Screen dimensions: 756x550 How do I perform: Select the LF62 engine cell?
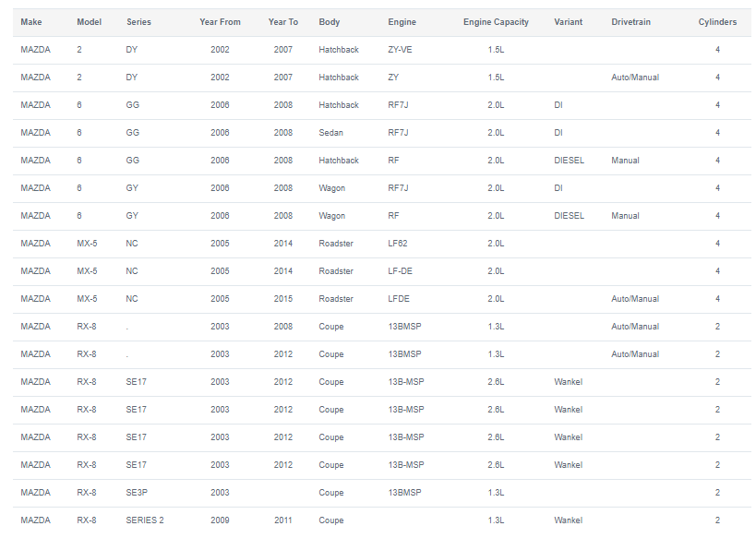(x=397, y=244)
